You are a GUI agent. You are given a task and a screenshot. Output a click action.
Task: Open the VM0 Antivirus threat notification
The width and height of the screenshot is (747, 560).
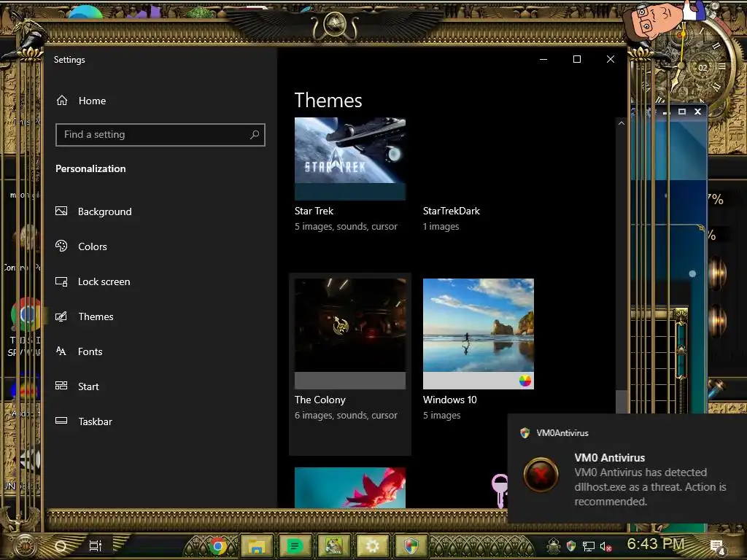click(x=627, y=468)
